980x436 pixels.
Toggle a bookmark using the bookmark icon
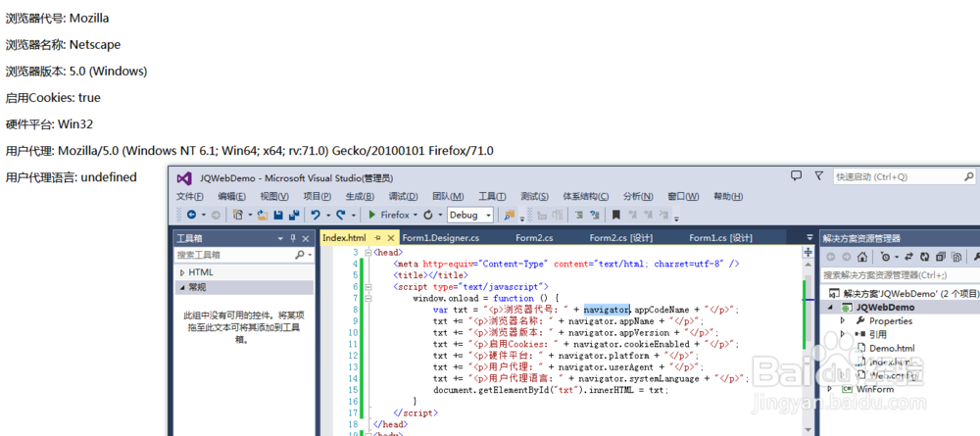coord(616,215)
